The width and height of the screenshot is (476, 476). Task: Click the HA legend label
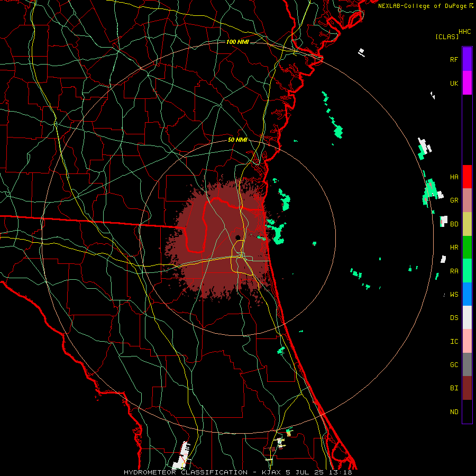tap(454, 177)
